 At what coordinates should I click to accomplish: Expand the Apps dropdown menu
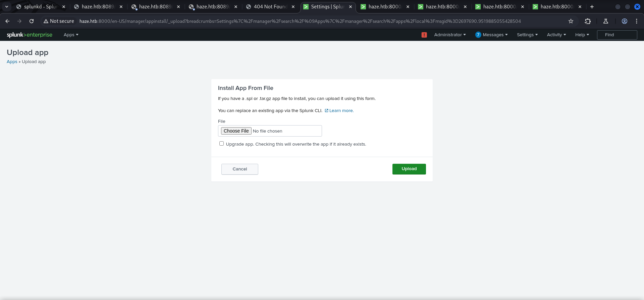pos(71,35)
